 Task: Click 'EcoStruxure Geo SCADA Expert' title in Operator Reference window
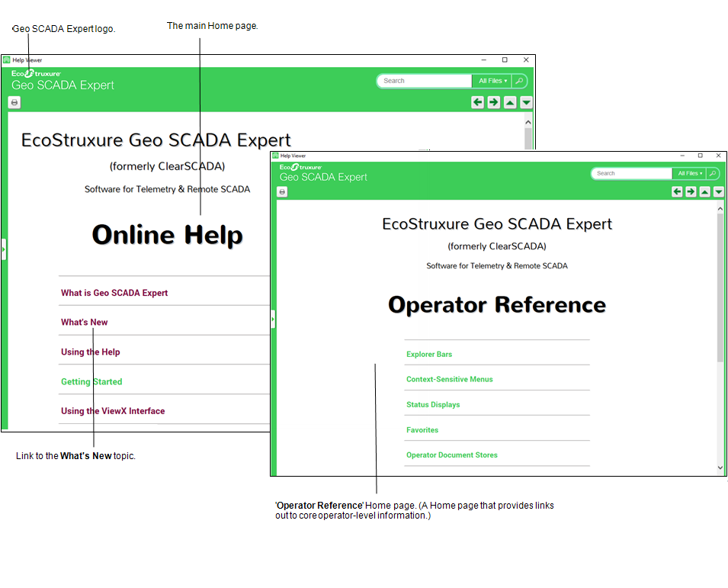pyautogui.click(x=497, y=224)
